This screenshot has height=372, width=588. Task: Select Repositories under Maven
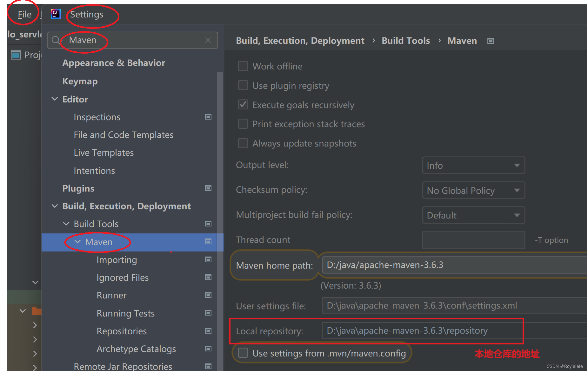click(x=122, y=331)
